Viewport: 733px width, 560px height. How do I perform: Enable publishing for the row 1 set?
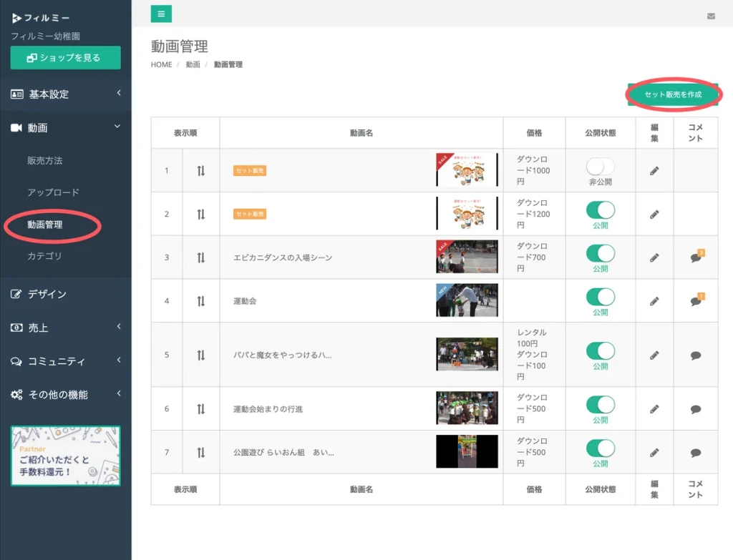point(600,167)
